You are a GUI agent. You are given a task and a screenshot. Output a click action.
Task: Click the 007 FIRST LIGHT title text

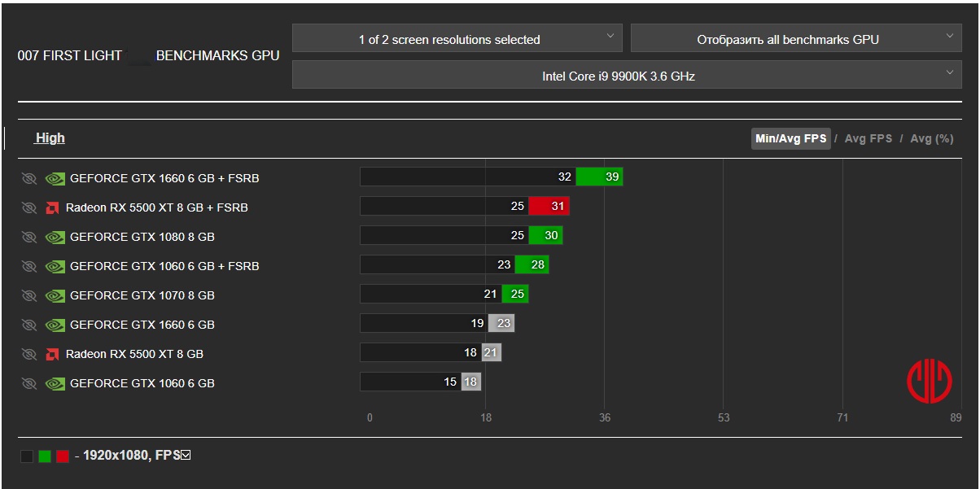[x=69, y=56]
